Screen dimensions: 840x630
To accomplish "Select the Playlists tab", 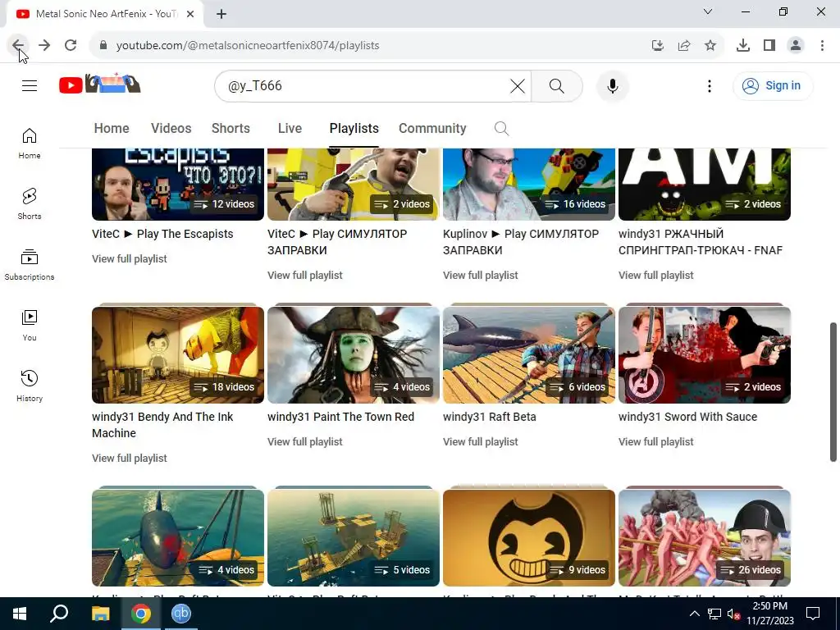I will (x=354, y=129).
